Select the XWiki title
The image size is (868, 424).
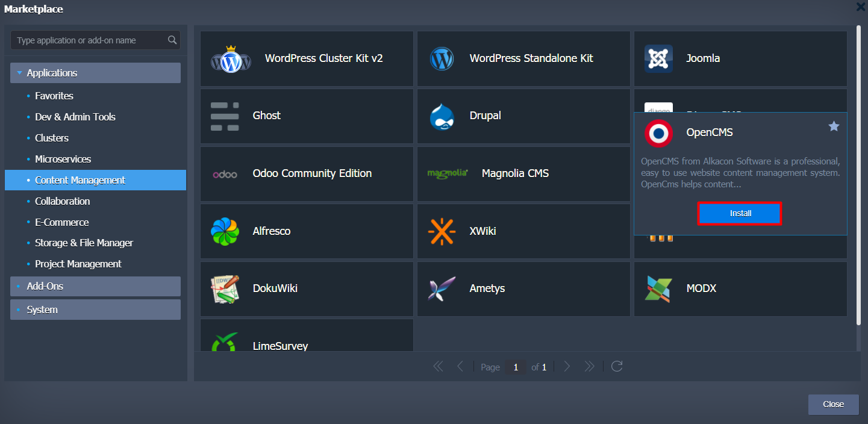483,231
